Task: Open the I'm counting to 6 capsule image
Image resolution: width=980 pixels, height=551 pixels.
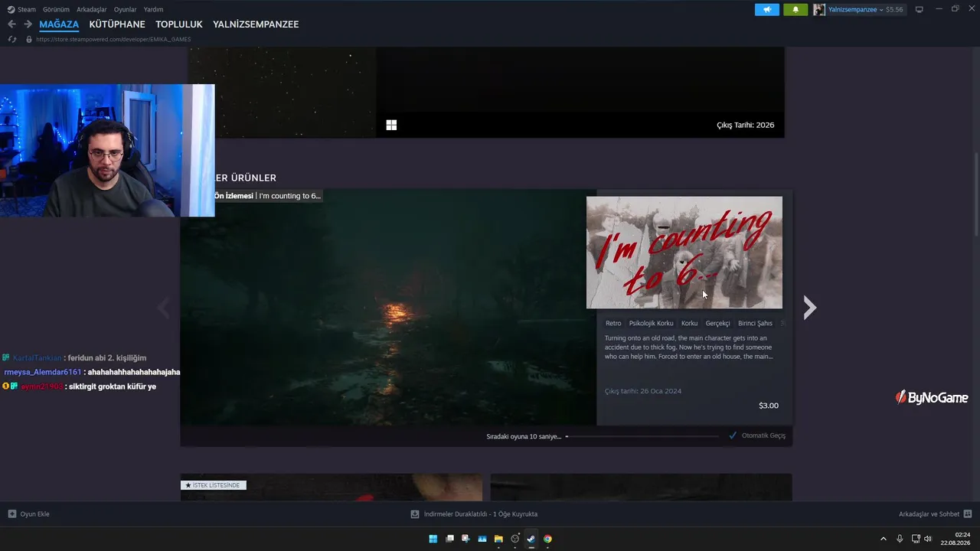Action: click(684, 253)
